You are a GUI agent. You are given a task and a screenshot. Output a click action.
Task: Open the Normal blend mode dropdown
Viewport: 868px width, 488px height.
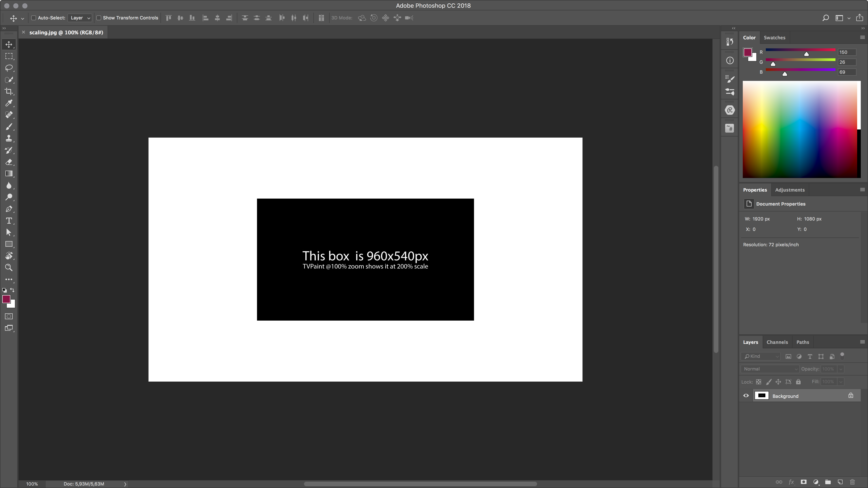(770, 369)
